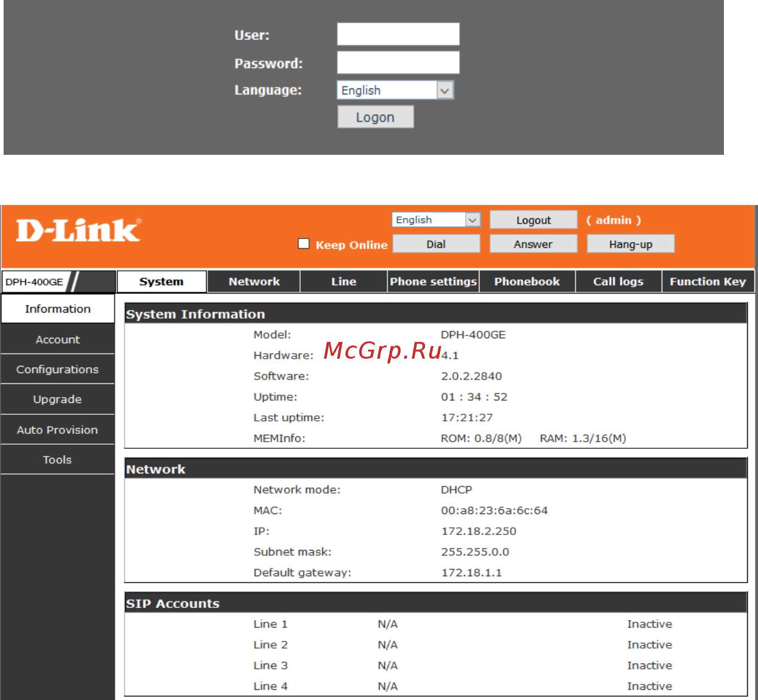This screenshot has height=700, width=758.
Task: Switch to the System tab
Action: 161,282
